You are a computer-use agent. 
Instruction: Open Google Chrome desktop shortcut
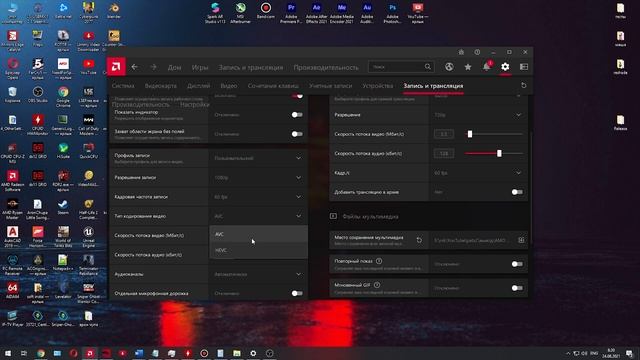63,97
